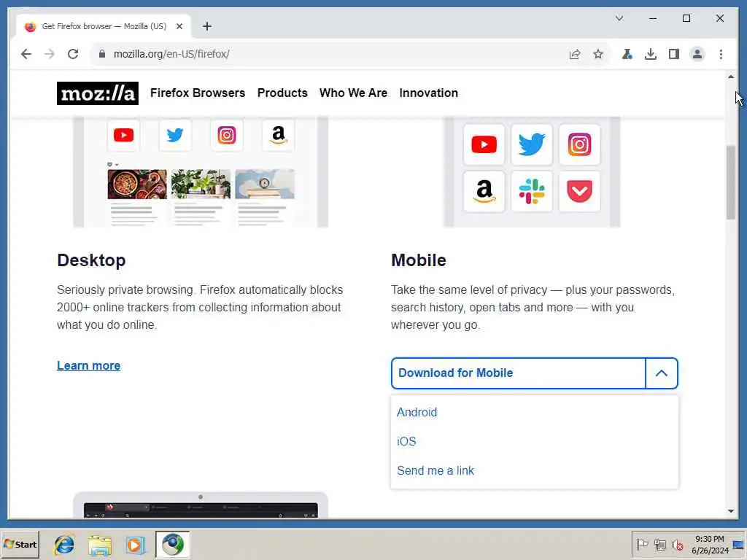Click the network tray icon
The height and width of the screenshot is (560, 747).
659,544
